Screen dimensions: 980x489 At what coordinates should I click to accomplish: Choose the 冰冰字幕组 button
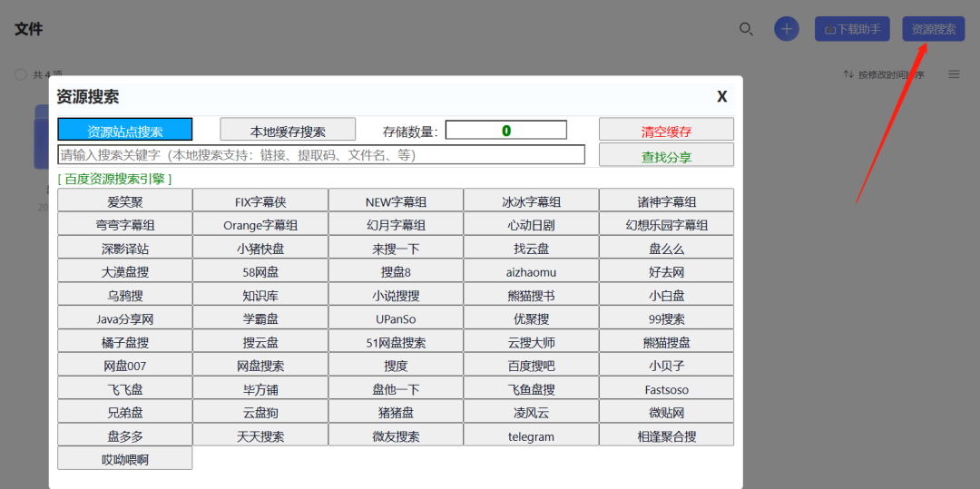tap(531, 200)
